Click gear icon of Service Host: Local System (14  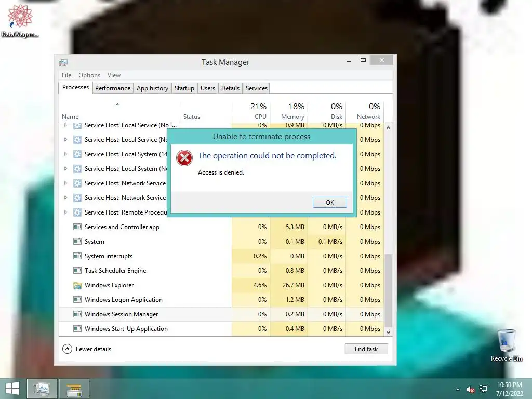tap(77, 154)
